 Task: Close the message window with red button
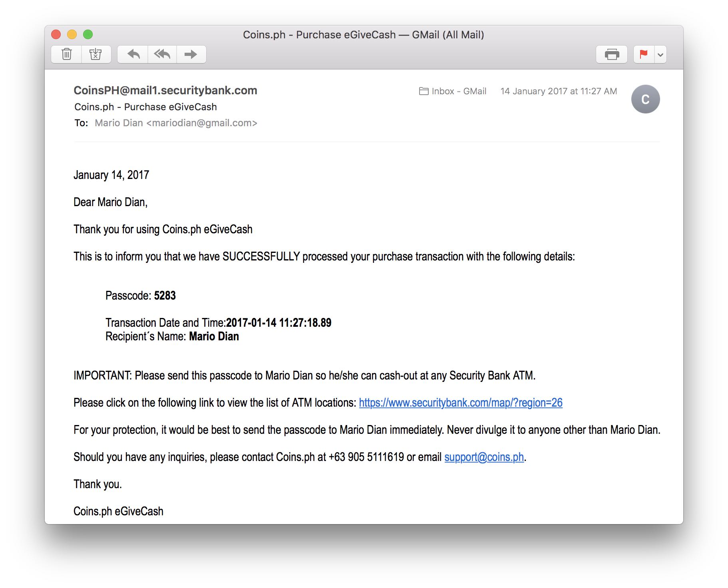point(56,35)
